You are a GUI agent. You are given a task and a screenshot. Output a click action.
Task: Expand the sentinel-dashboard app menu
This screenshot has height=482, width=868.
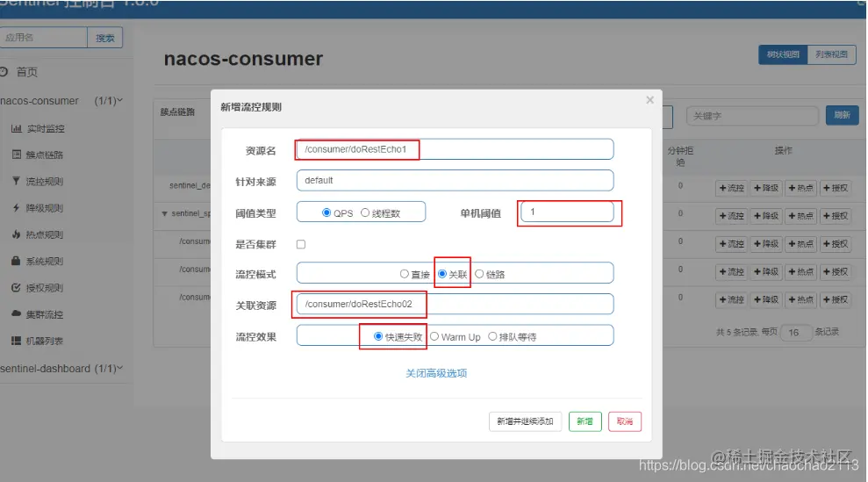(61, 369)
